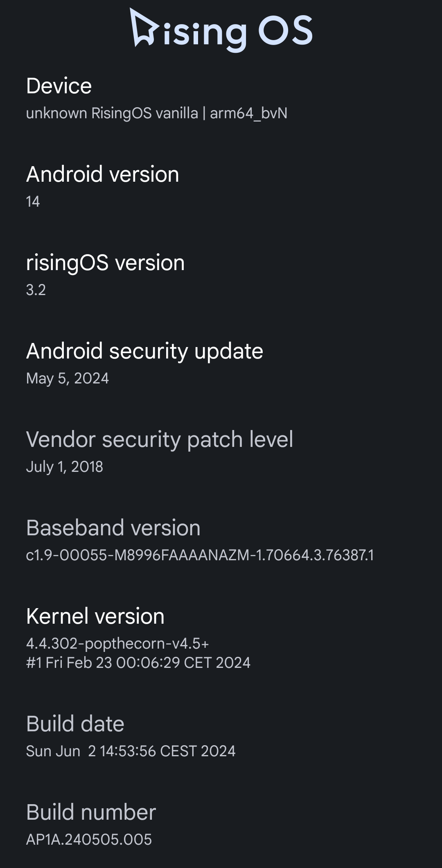Tap build number AP1A.240505.005
The width and height of the screenshot is (442, 868).
89,840
